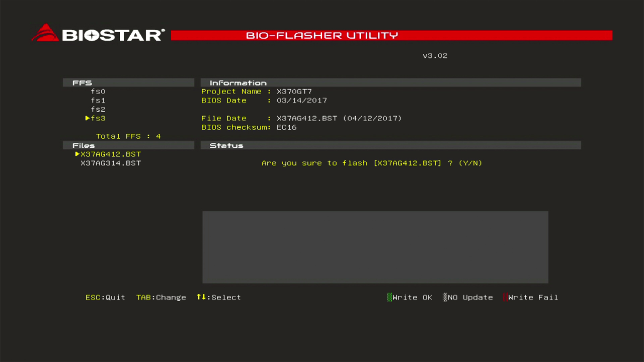Select the fs1 file system entry
644x362 pixels.
tap(98, 101)
